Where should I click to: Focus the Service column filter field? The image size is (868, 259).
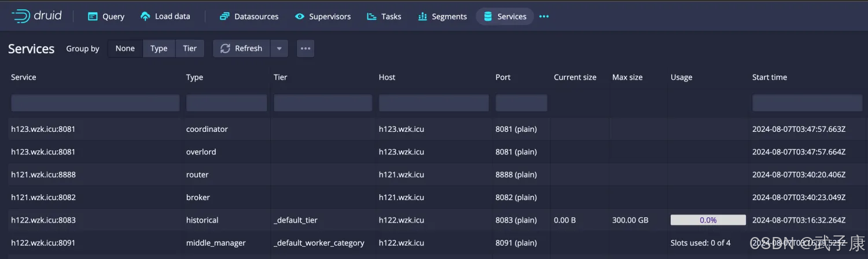[95, 103]
